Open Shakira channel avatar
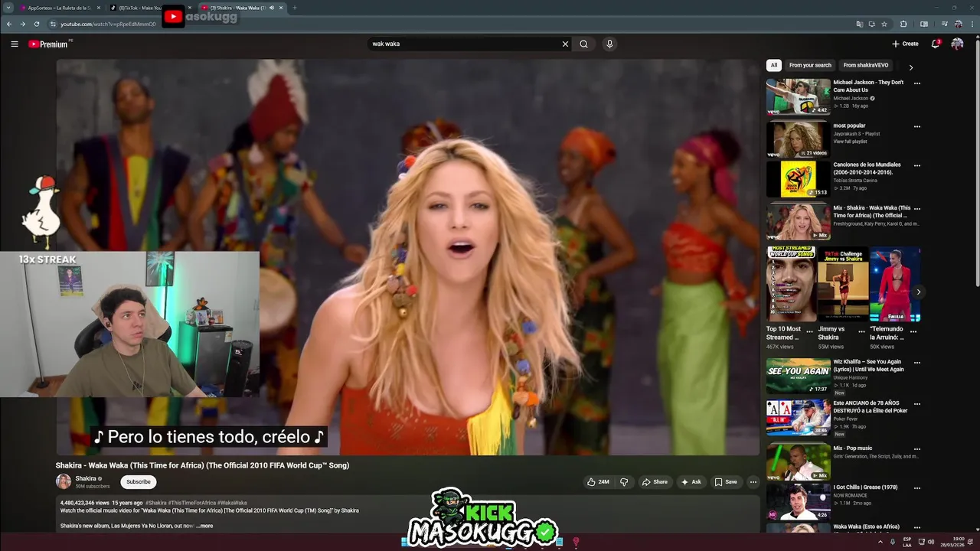Viewport: 980px width, 551px height. (64, 481)
